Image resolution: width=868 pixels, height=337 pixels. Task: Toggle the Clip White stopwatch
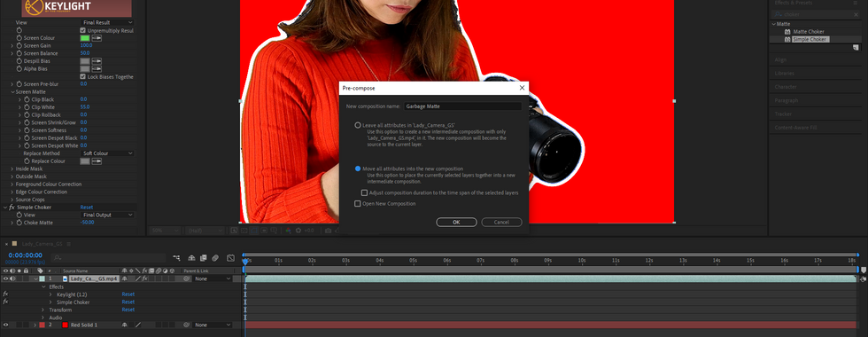27,107
